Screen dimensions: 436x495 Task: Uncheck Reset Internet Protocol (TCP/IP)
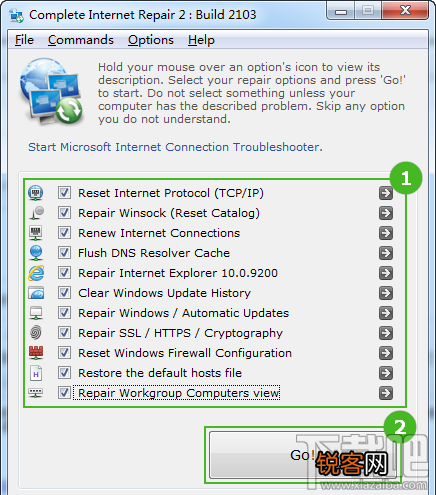coord(64,193)
